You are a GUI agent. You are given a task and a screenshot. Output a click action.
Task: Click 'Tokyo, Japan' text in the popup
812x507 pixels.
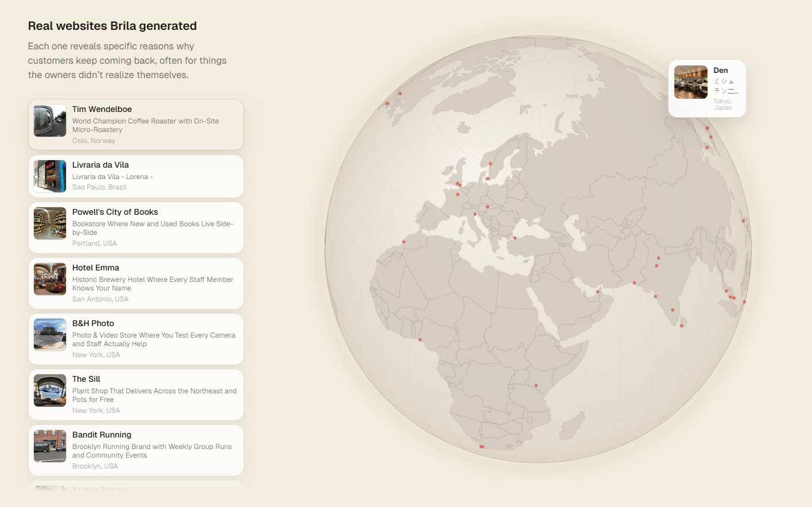click(x=723, y=105)
